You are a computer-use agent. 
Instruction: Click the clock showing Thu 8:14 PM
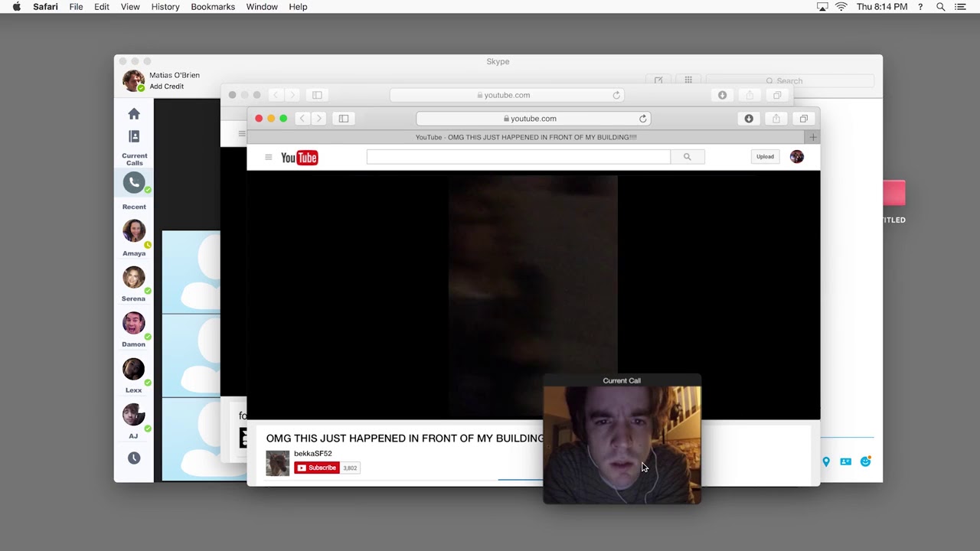pos(882,7)
